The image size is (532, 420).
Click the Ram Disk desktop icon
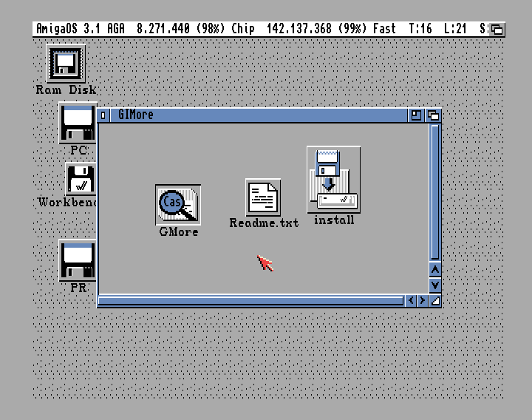coord(66,64)
